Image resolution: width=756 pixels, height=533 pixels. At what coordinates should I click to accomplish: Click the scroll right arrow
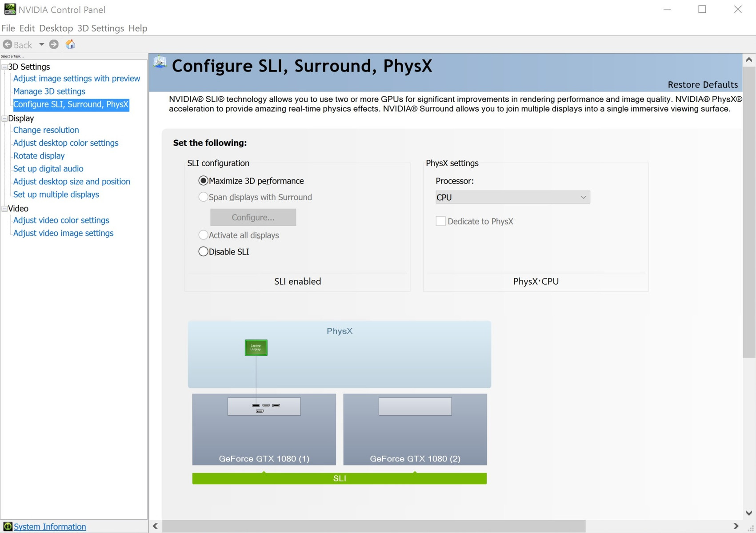(736, 526)
